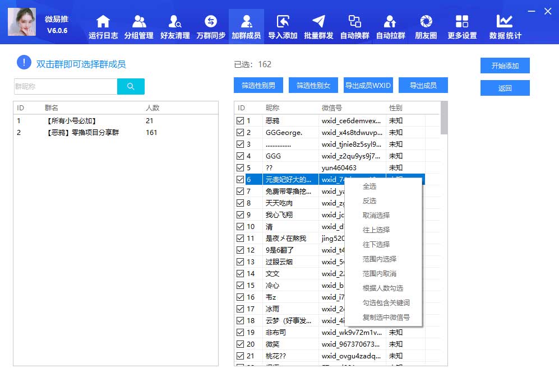Toggle checkbox for member 微笑 in row 20
Viewport: 559px width, 392px height.
pyautogui.click(x=241, y=344)
